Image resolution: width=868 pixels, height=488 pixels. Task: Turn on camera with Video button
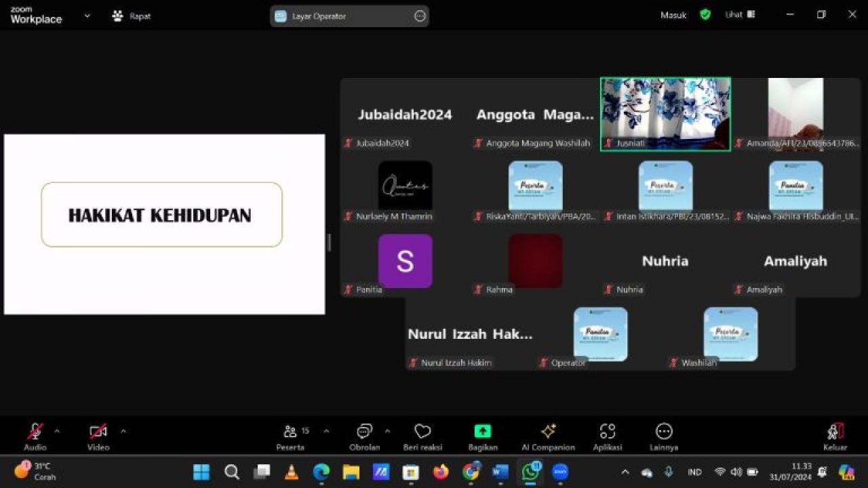(x=98, y=436)
